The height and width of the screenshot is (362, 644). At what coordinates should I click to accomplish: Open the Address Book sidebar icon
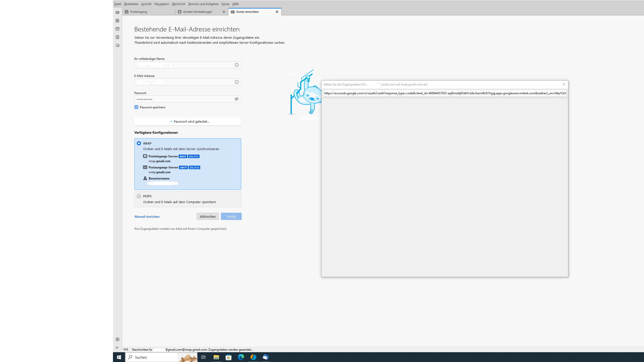click(x=117, y=21)
